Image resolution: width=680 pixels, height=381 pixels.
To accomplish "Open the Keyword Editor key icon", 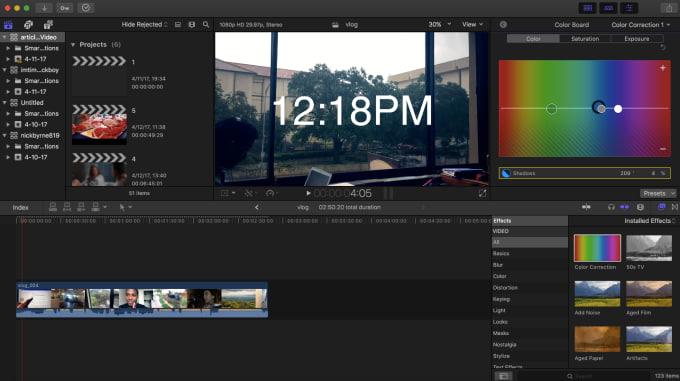I will click(65, 8).
